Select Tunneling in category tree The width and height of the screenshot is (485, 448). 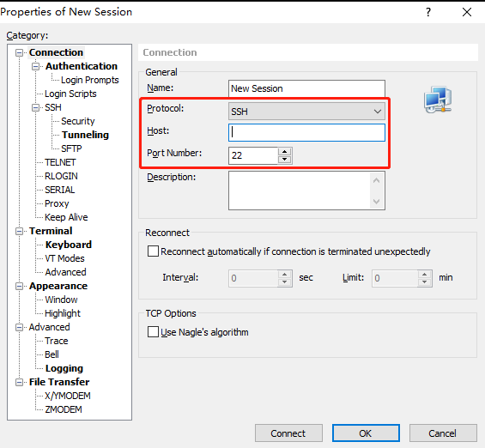pyautogui.click(x=85, y=135)
